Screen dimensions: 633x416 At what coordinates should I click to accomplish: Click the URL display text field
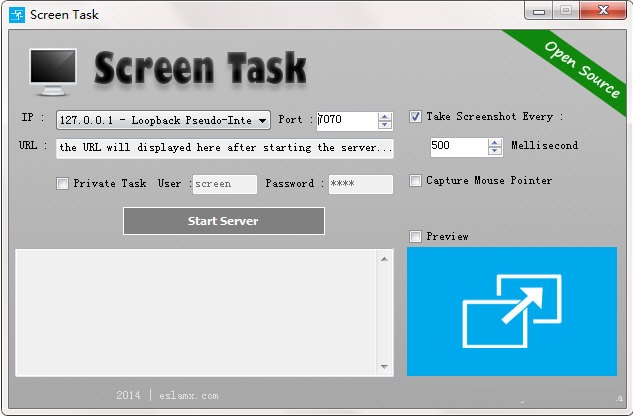[x=225, y=148]
